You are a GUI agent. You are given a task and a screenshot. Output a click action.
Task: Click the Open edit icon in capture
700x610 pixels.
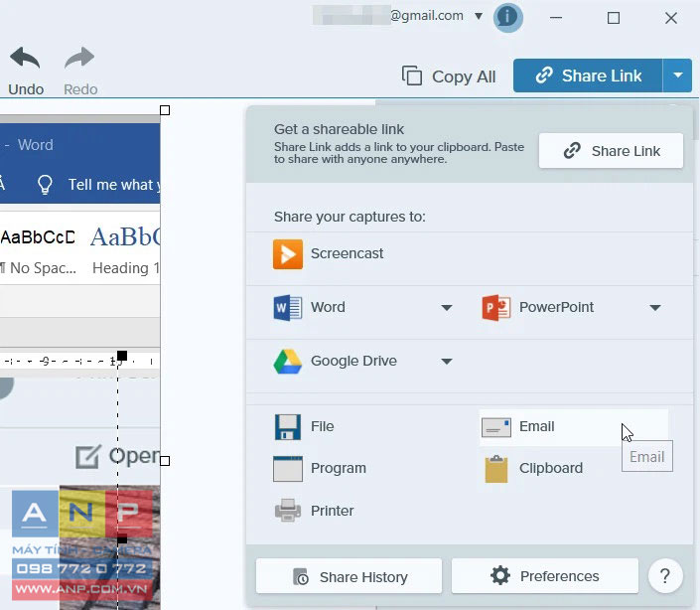click(88, 456)
